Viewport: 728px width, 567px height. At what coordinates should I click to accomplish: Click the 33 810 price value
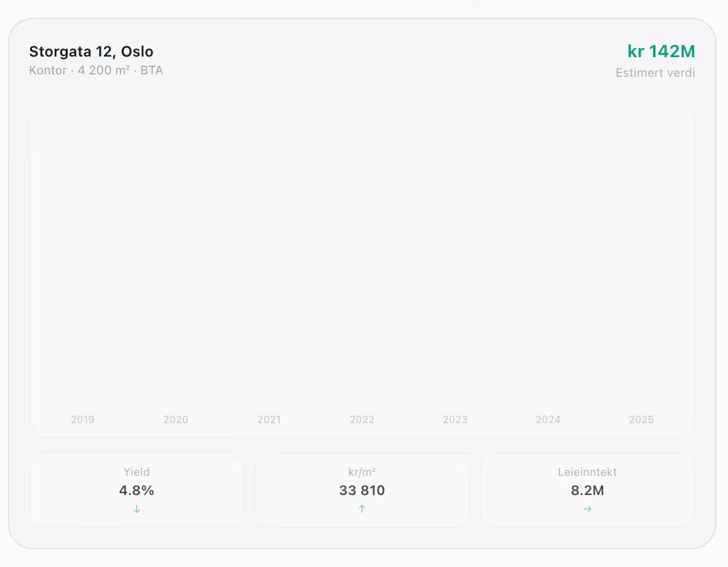(x=362, y=490)
